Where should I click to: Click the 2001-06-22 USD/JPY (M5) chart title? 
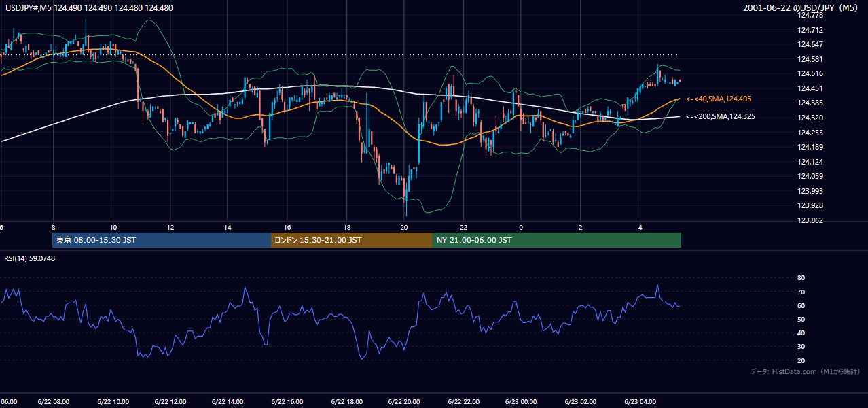click(x=799, y=8)
